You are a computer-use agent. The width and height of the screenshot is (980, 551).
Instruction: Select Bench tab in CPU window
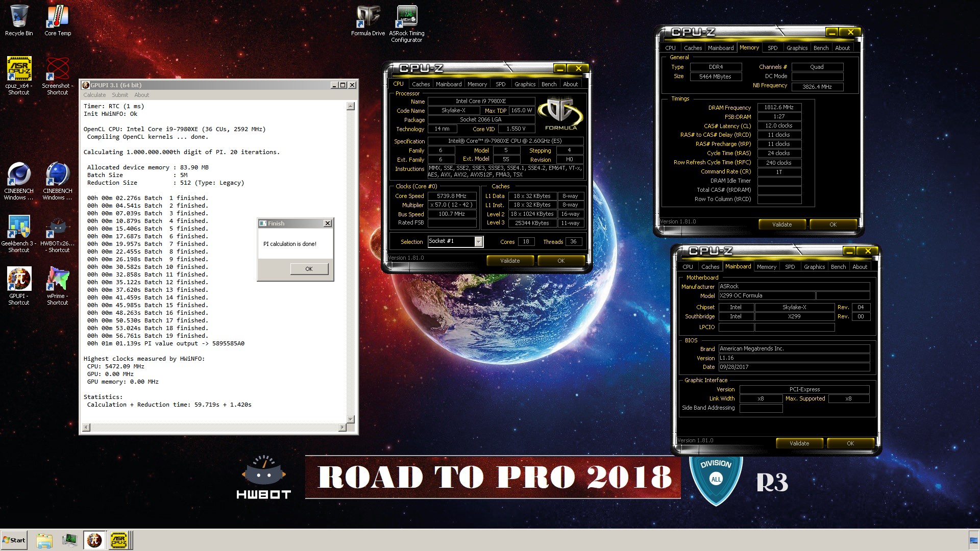point(549,84)
